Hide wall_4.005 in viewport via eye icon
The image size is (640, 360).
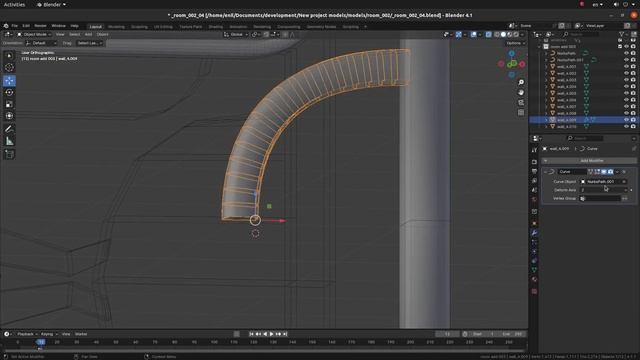pyautogui.click(x=626, y=93)
